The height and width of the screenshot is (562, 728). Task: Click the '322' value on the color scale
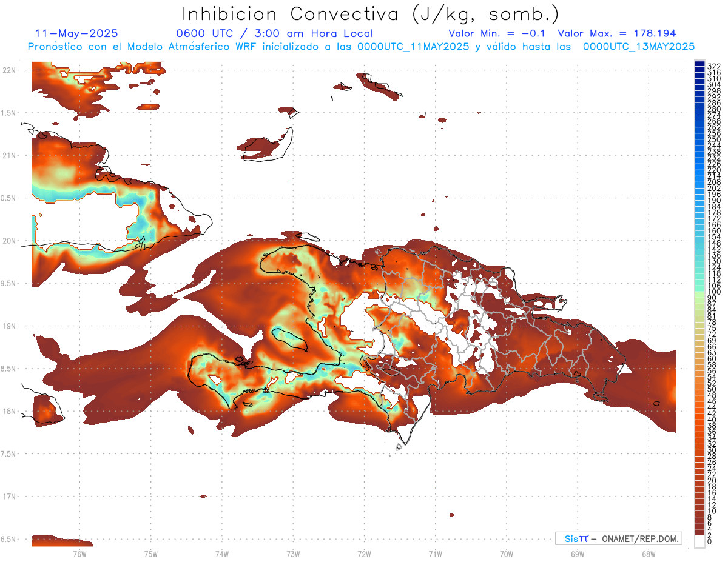click(x=713, y=65)
